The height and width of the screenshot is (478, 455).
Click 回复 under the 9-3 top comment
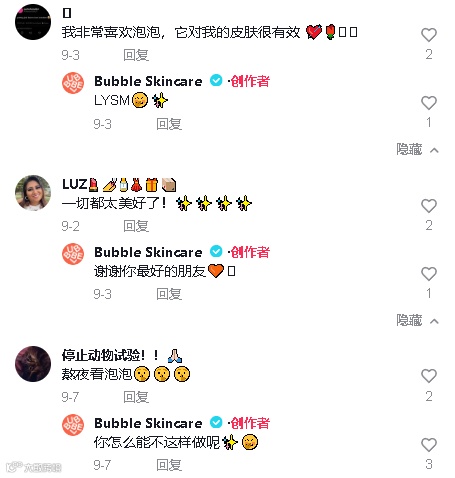click(136, 55)
